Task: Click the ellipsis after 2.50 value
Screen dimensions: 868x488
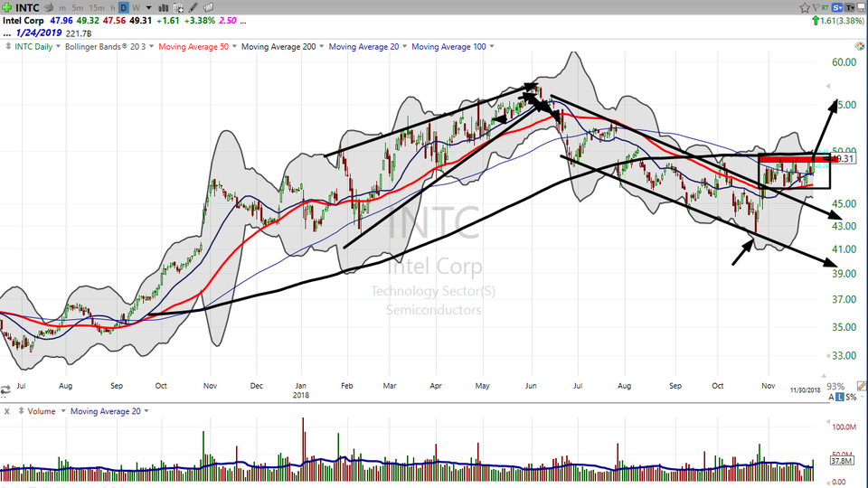Action: pos(243,21)
